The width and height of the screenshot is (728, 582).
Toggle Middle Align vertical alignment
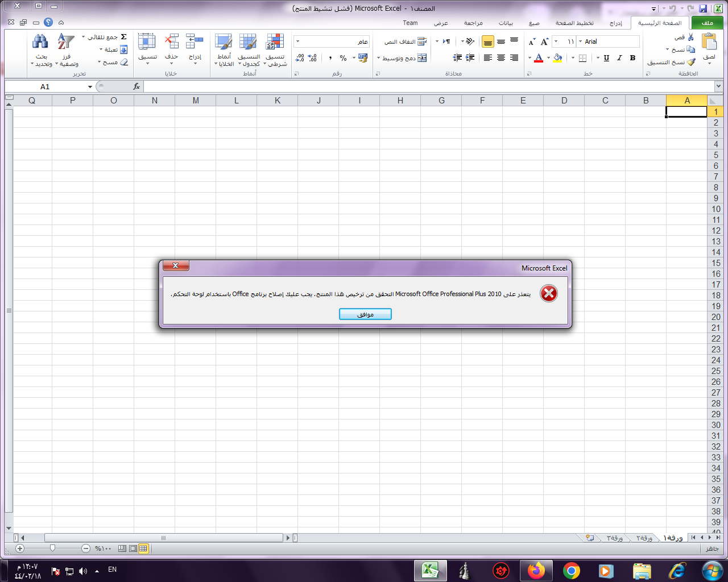coord(501,41)
